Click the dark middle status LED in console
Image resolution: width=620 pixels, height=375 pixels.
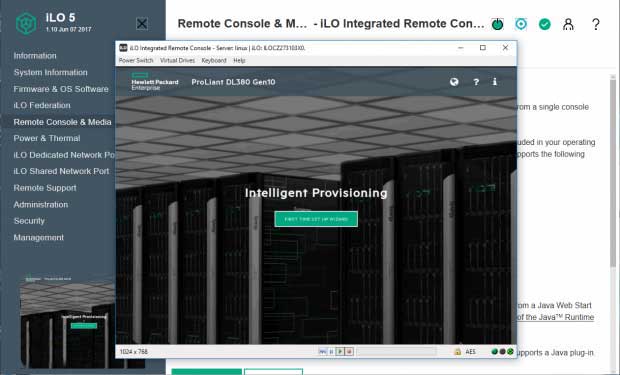[502, 351]
